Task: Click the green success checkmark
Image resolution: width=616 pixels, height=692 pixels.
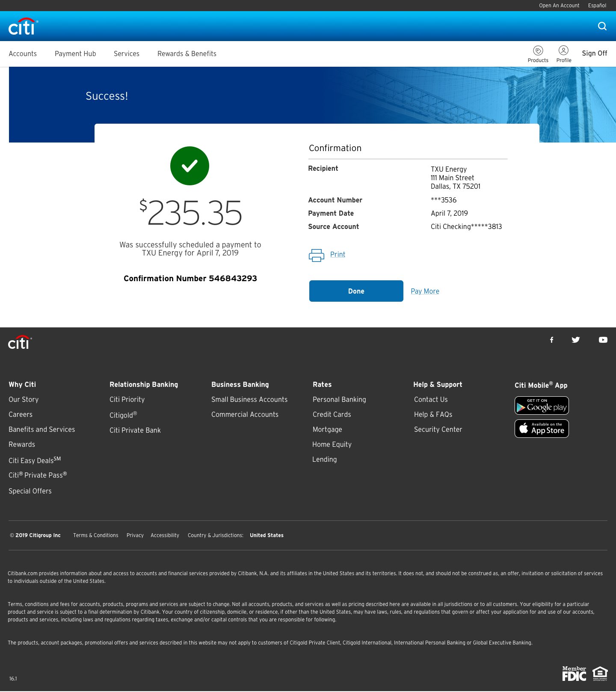Action: point(190,166)
